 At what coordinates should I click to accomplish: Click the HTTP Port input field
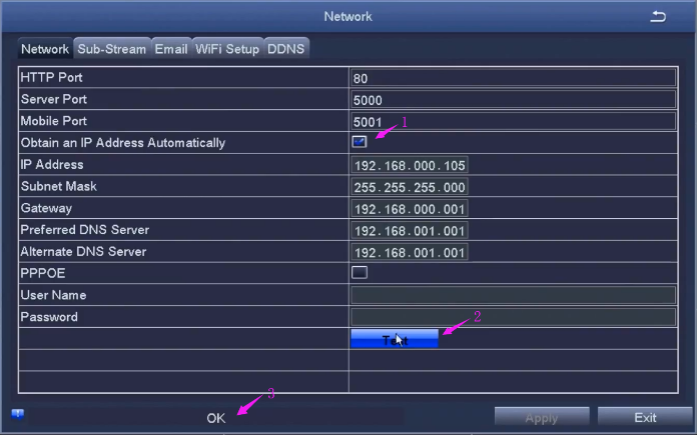tap(513, 78)
